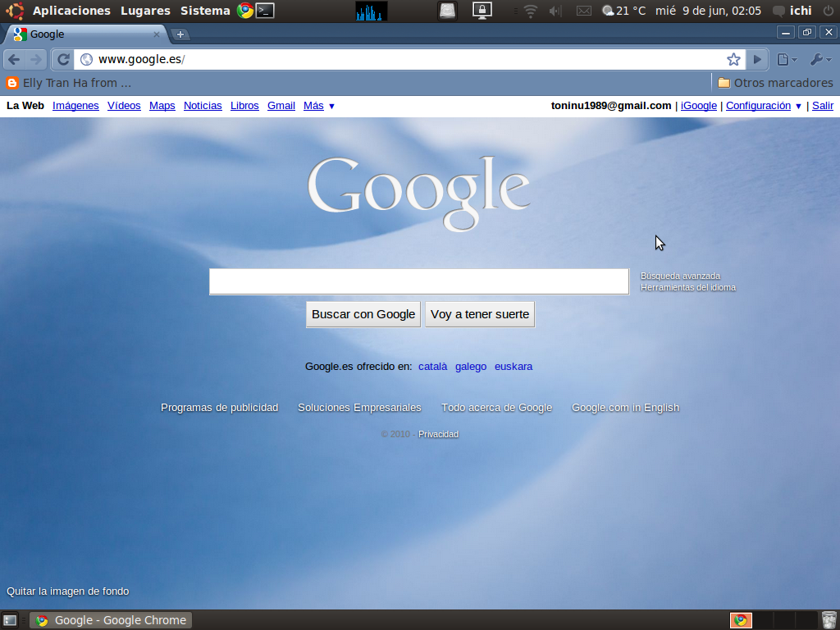Open the Trash icon in bottom panel
Screen dimensions: 840x630
pyautogui.click(x=829, y=620)
